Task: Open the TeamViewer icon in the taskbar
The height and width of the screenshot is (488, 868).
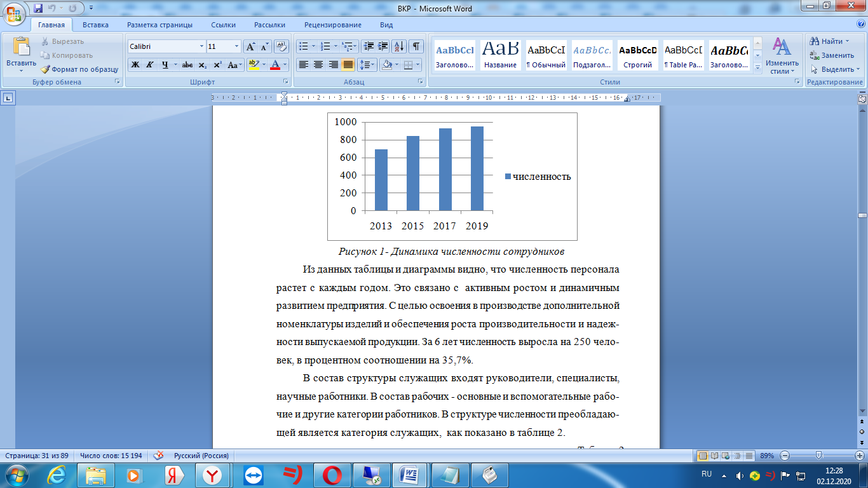Action: coord(253,475)
